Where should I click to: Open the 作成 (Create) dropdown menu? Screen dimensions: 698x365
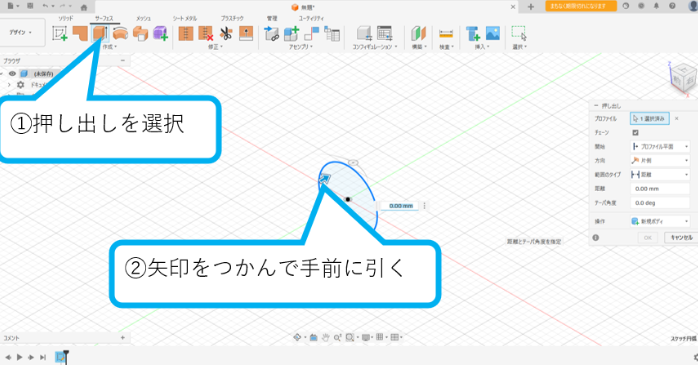pos(110,47)
